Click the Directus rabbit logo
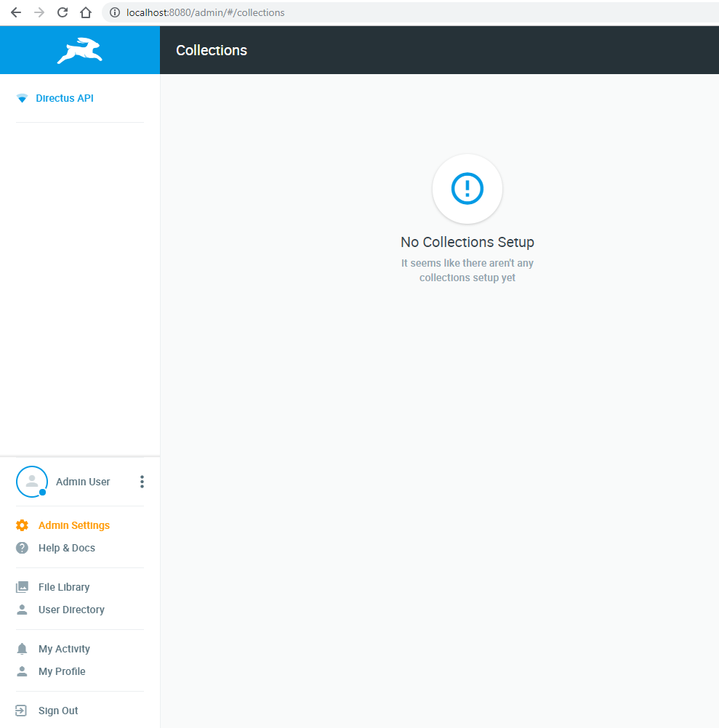This screenshot has width=719, height=728. click(x=80, y=50)
